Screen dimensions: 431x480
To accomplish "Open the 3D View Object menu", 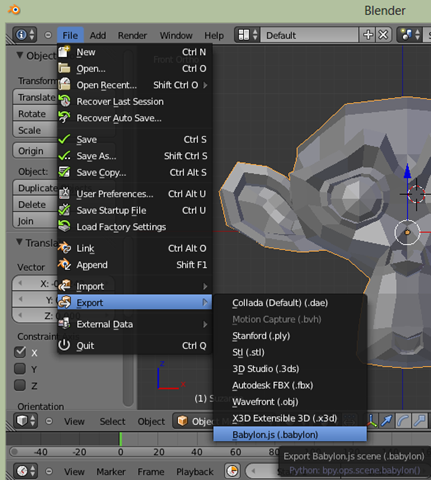I will (x=151, y=421).
